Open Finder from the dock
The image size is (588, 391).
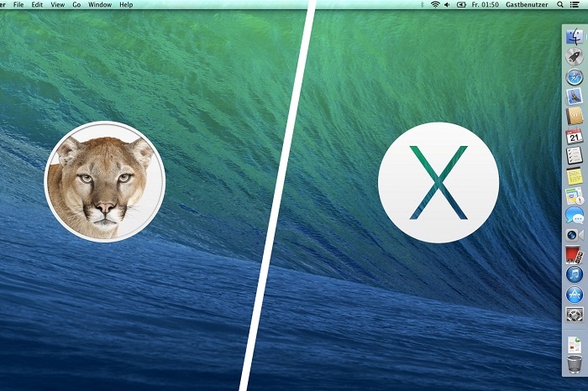click(575, 36)
